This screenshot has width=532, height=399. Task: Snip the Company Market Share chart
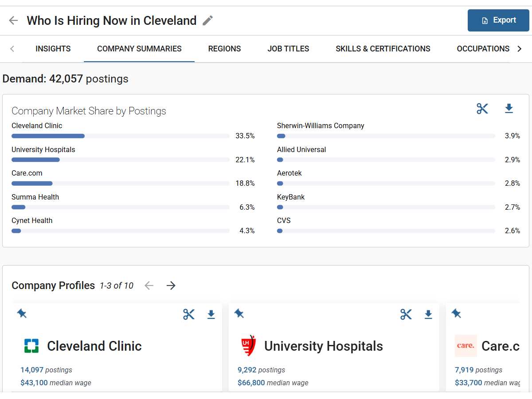(482, 109)
